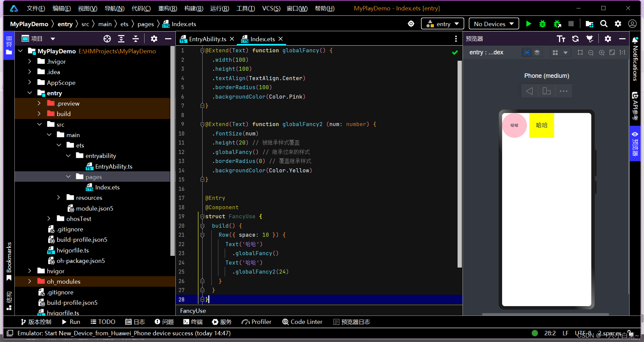Viewport: 644px width, 342px height.
Task: Expand all icon in project panel toolbar
Action: click(121, 39)
